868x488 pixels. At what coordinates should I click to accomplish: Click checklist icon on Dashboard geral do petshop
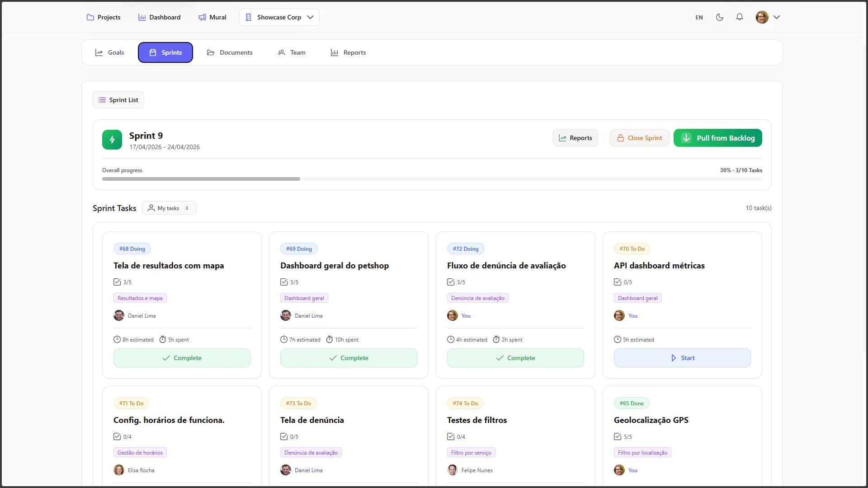pos(284,282)
